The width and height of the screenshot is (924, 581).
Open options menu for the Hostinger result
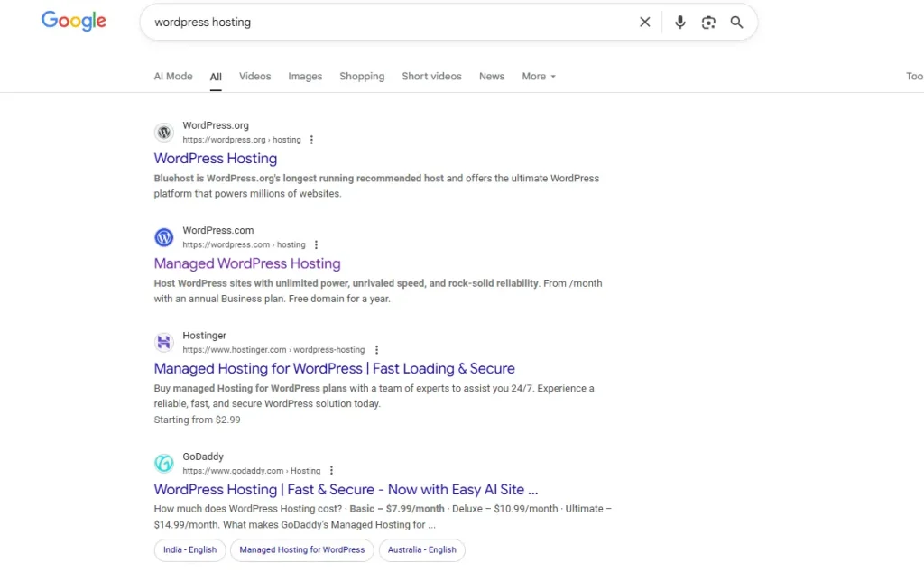click(376, 349)
